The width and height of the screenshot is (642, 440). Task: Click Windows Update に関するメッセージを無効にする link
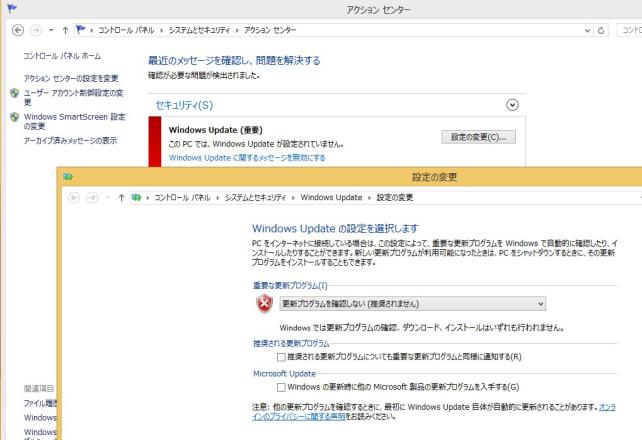pos(247,158)
